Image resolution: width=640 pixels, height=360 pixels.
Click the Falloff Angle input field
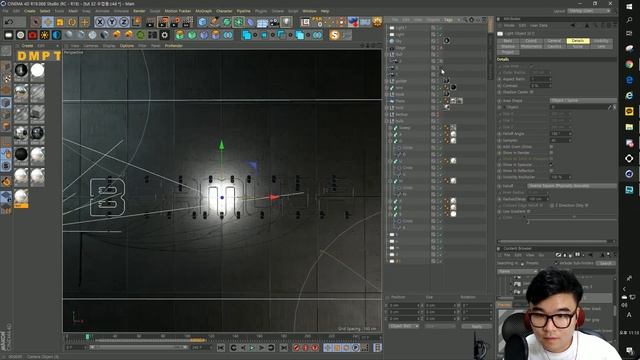[560, 133]
